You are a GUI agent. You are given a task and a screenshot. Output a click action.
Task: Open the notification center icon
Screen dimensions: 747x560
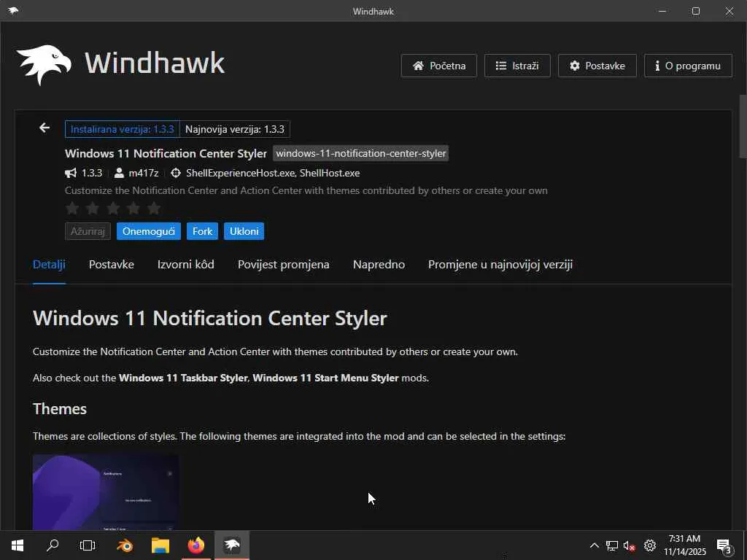point(724,546)
